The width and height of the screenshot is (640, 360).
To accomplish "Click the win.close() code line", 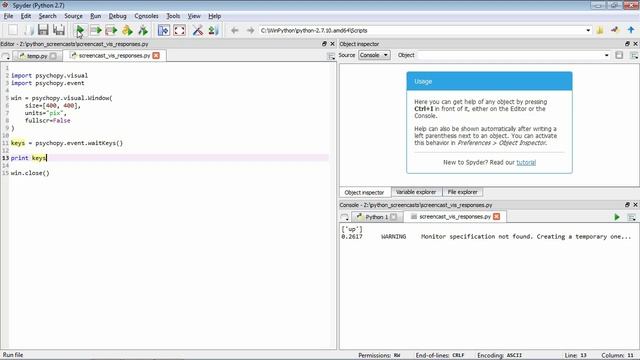I will pyautogui.click(x=30, y=173).
